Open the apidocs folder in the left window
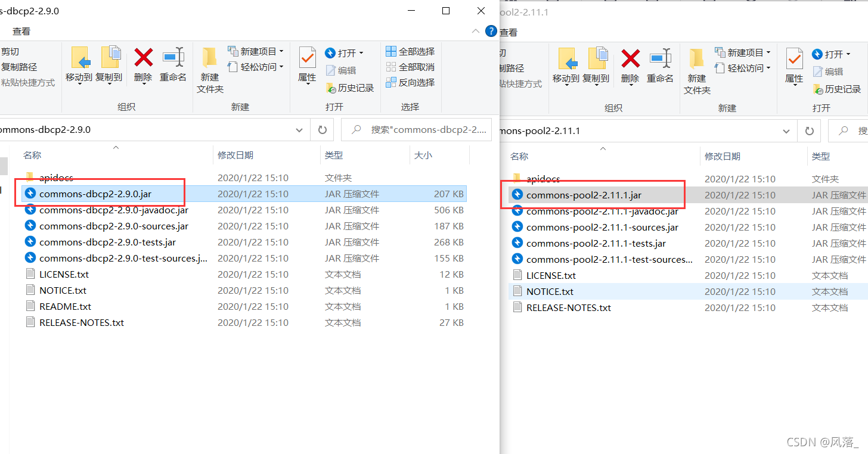Image resolution: width=868 pixels, height=454 pixels. tap(57, 177)
